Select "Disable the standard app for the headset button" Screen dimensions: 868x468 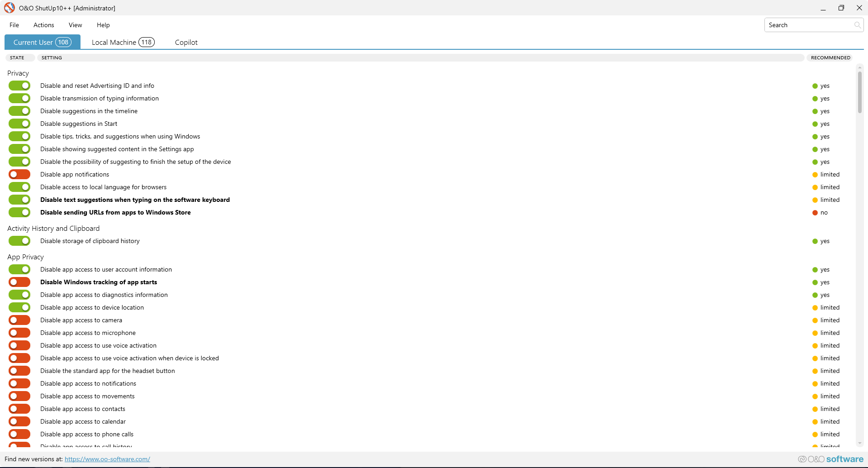pyautogui.click(x=108, y=371)
